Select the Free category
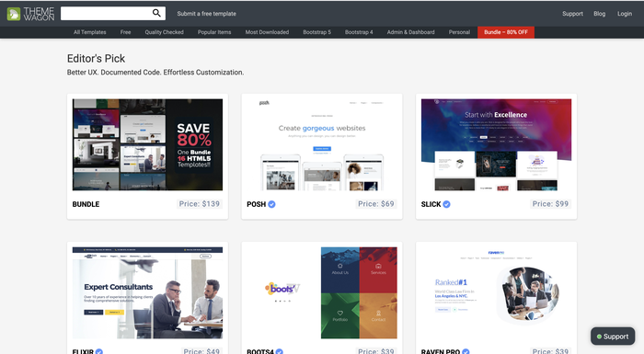 click(x=126, y=32)
